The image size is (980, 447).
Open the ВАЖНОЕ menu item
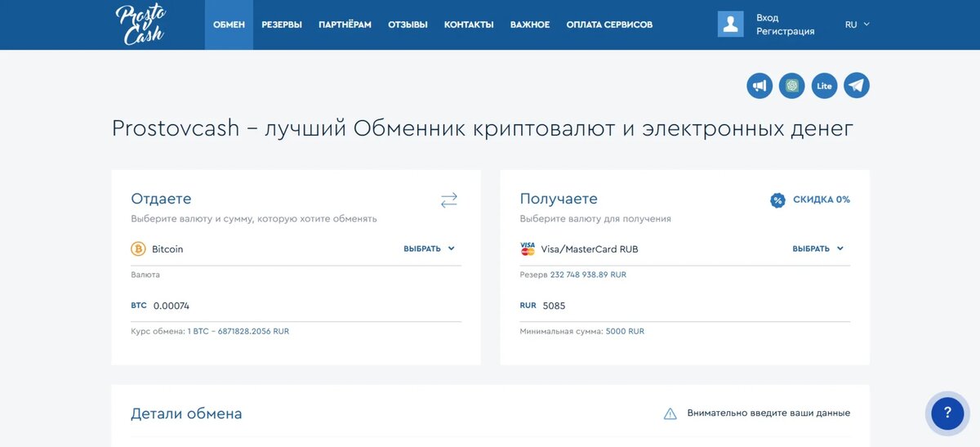click(x=530, y=25)
